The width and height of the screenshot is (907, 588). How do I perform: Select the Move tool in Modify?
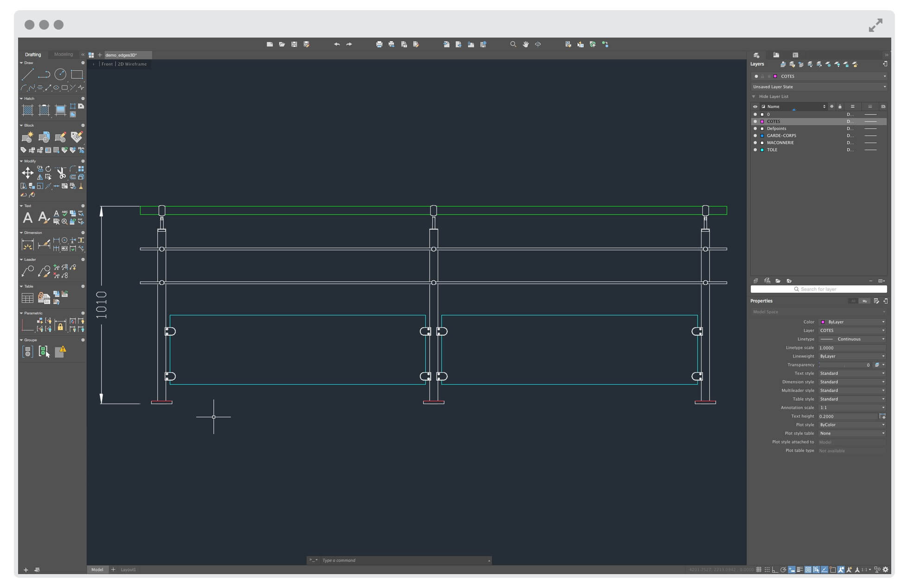click(28, 173)
